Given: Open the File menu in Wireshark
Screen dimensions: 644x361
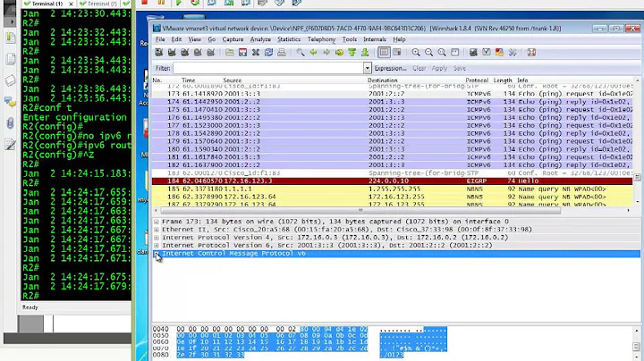Looking at the screenshot, I should [x=160, y=39].
